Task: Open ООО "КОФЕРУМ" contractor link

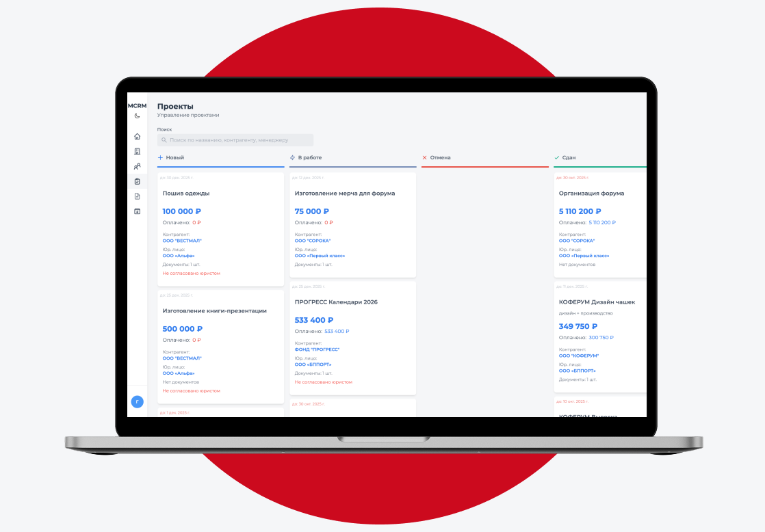Action: (579, 356)
